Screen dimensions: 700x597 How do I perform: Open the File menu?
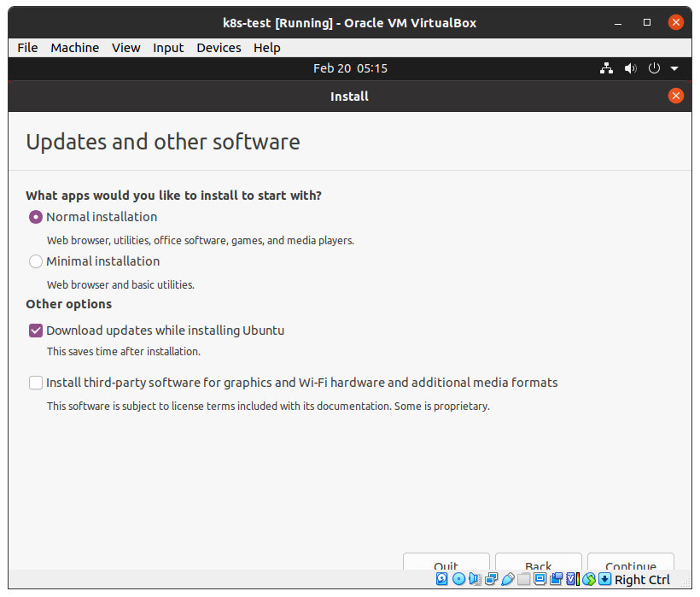coord(27,48)
